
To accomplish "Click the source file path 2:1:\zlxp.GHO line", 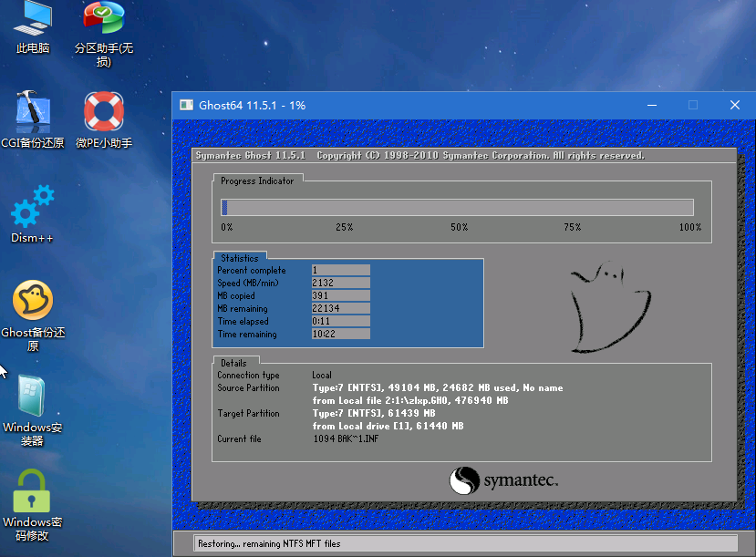I will [x=410, y=400].
